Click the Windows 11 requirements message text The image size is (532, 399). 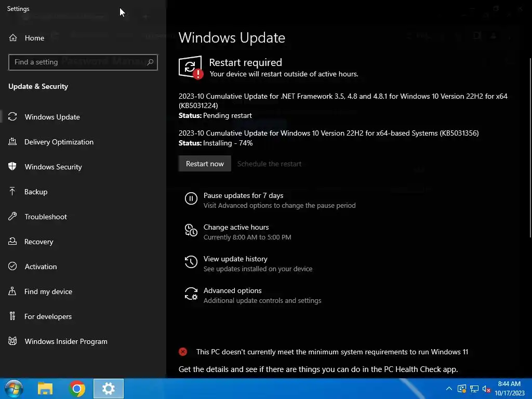tap(332, 352)
